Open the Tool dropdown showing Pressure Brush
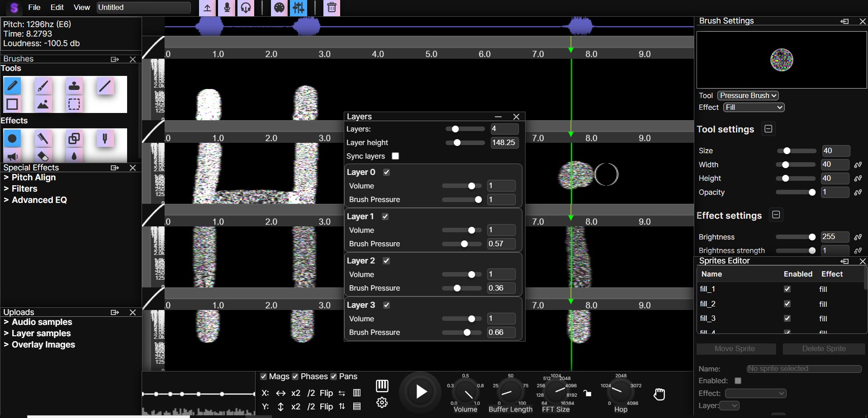 (748, 95)
